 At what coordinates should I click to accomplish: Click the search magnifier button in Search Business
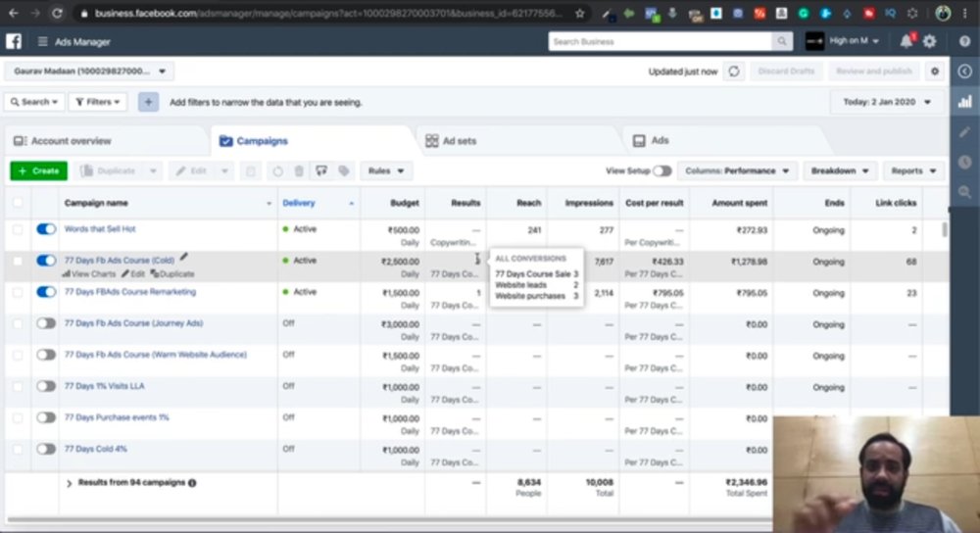tap(782, 41)
